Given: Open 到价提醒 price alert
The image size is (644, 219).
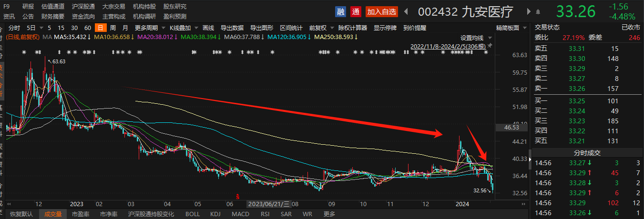Looking at the screenshot, I should tap(414, 28).
